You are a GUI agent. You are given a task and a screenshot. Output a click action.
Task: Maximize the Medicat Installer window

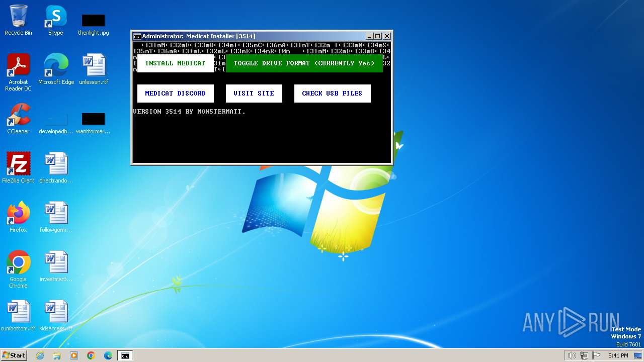(x=378, y=36)
